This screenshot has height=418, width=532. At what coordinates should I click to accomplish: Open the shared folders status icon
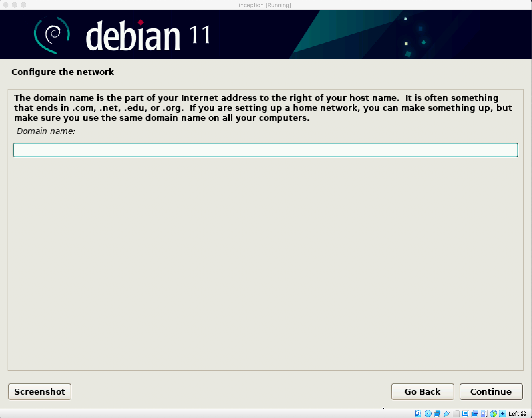click(x=456, y=414)
